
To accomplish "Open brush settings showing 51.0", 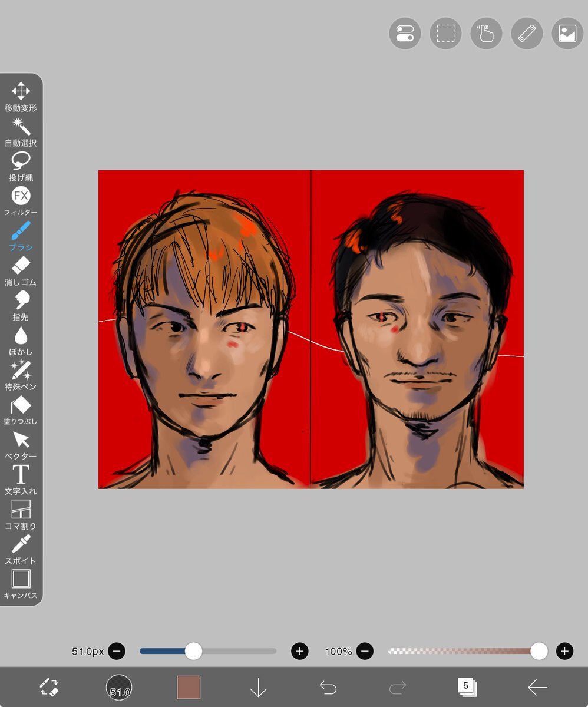I will [x=119, y=687].
